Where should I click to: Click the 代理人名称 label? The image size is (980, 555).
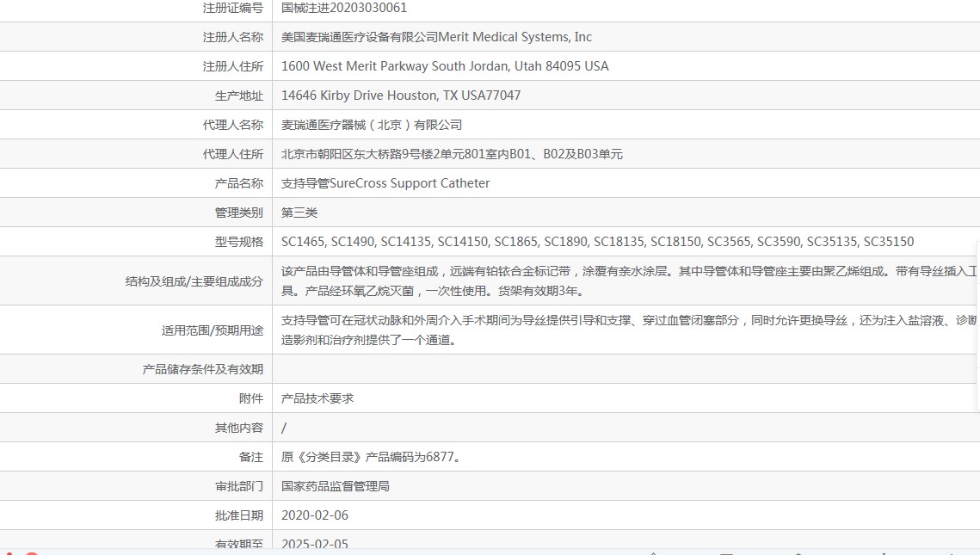tap(232, 125)
